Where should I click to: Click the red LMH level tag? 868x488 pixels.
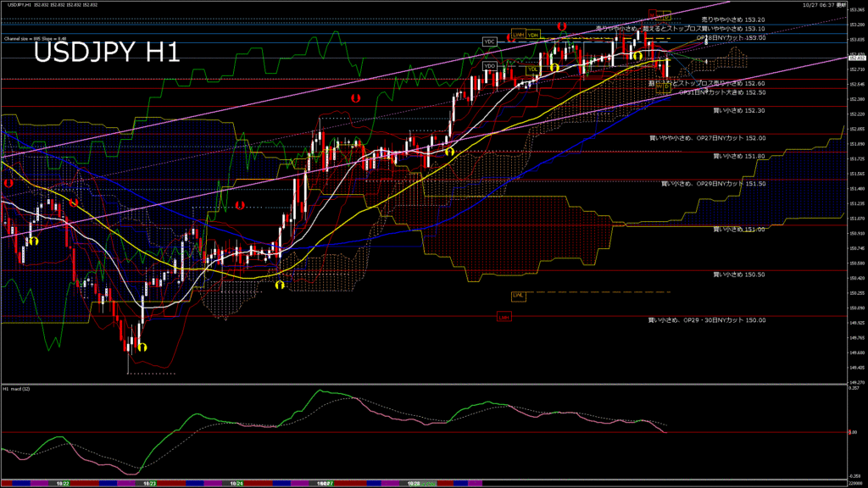[x=503, y=316]
